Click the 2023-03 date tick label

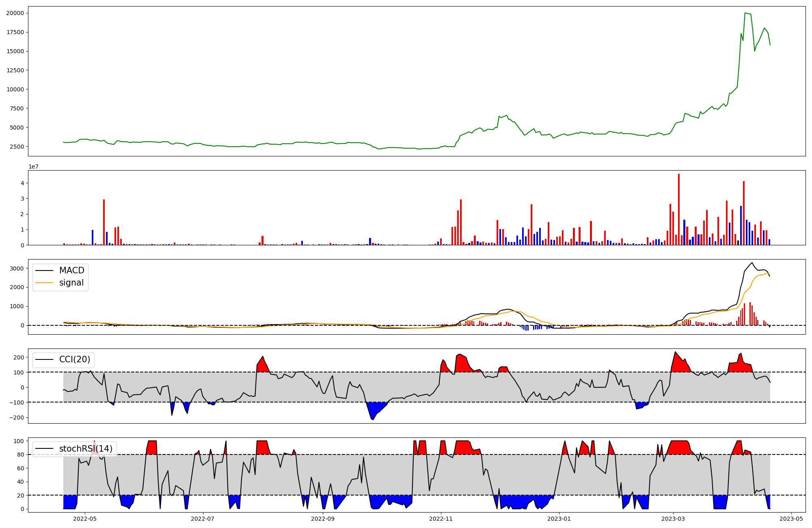click(674, 518)
